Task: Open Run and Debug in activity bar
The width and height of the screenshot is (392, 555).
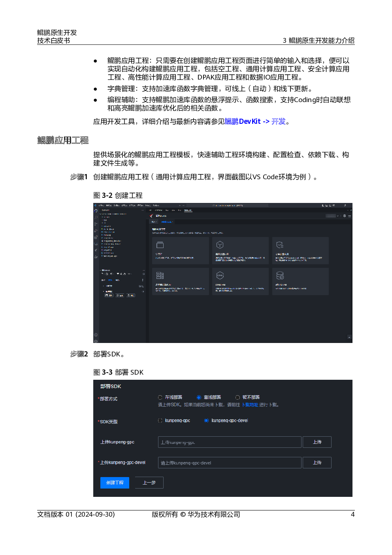Action: pos(96,231)
